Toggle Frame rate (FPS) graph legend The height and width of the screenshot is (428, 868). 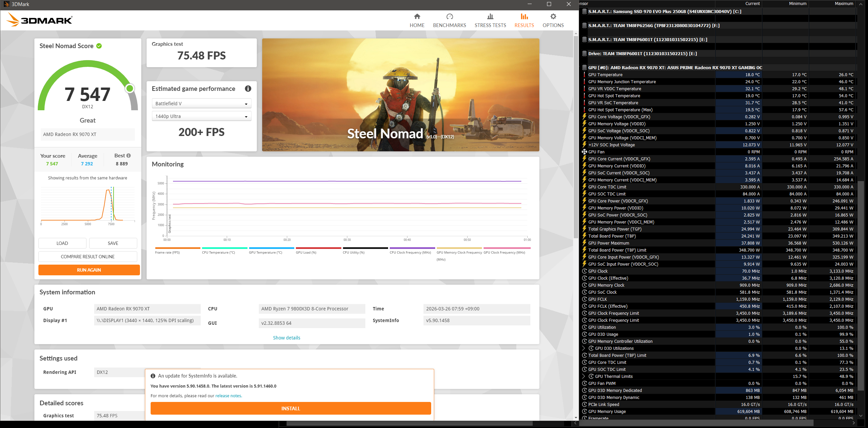click(x=167, y=252)
